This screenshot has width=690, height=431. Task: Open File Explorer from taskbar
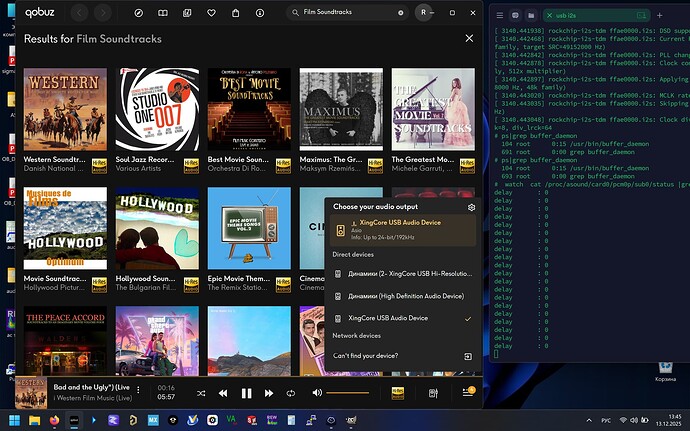point(34,420)
